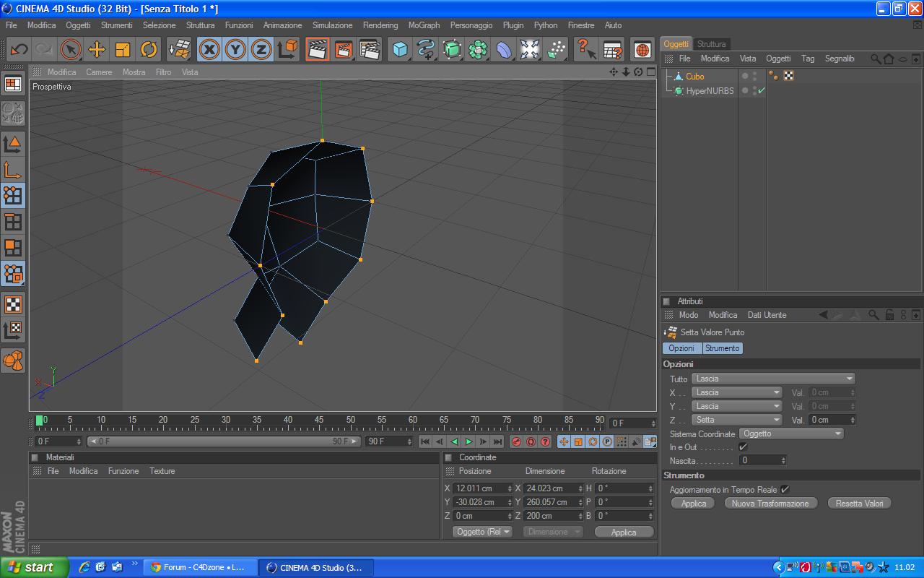Screen dimensions: 924x578
Task: Open the Deformer objects icon
Action: coord(504,49)
